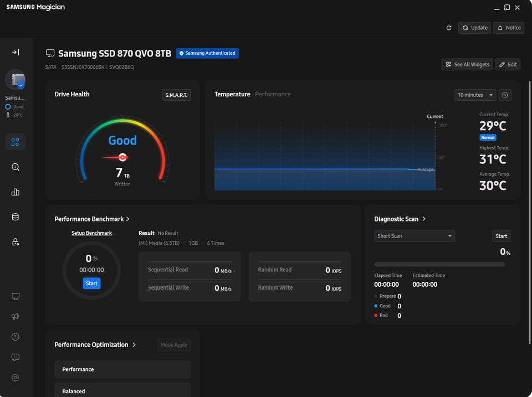Open the Drive Details magnifier icon
The width and height of the screenshot is (532, 397).
click(x=16, y=167)
